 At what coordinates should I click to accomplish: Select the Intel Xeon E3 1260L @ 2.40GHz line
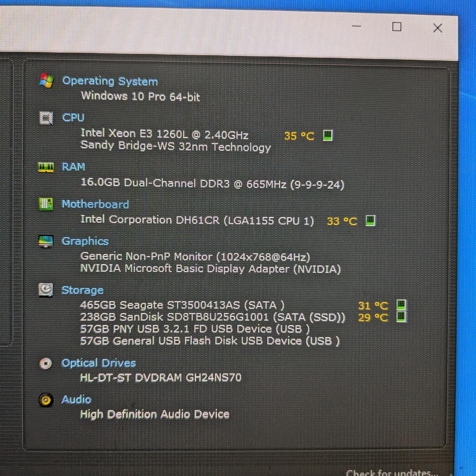[164, 134]
